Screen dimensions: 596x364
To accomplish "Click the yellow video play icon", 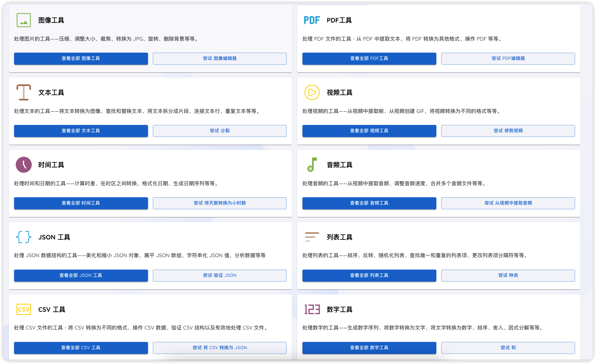I will (x=312, y=92).
